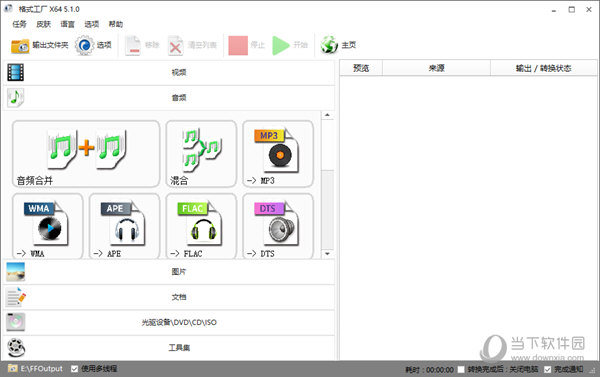Expand the 工具集 category bar

169,348
